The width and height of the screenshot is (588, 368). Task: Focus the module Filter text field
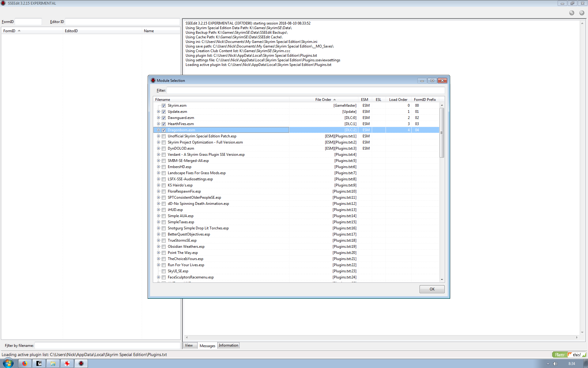305,90
